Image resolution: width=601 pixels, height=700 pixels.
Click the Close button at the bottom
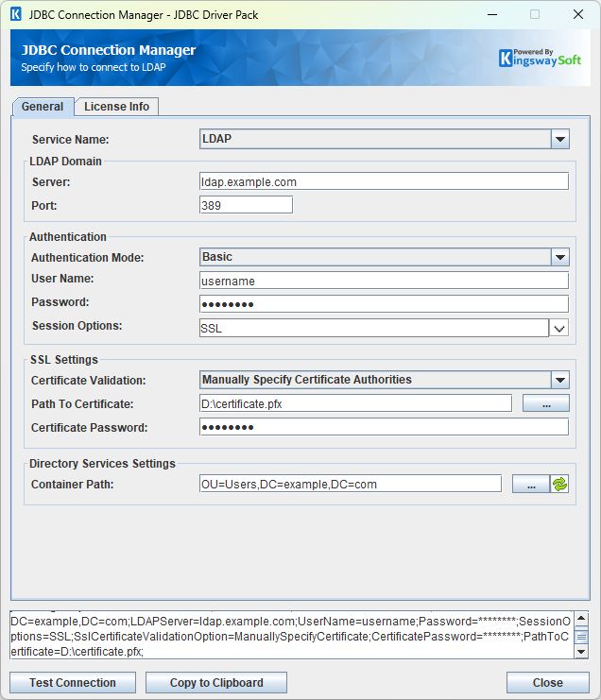click(x=547, y=682)
